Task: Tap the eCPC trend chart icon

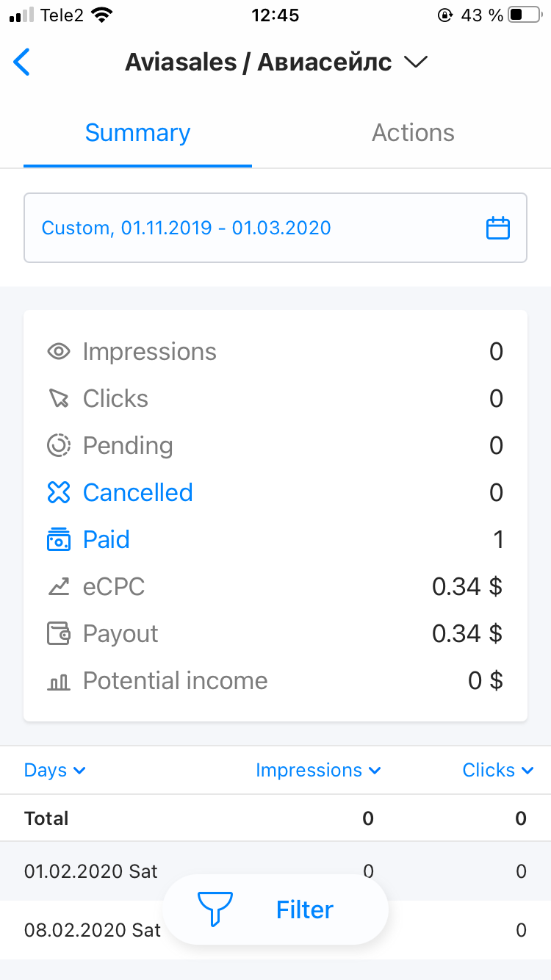Action: [x=58, y=587]
